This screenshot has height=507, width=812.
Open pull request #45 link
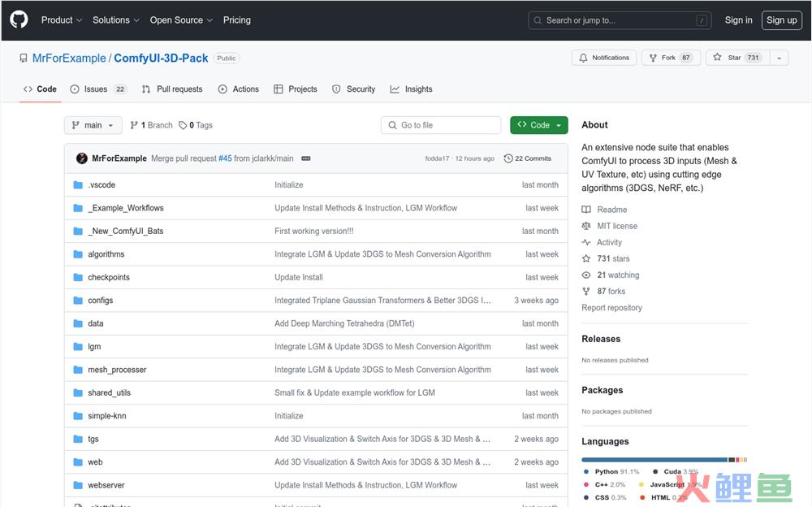[x=225, y=158]
